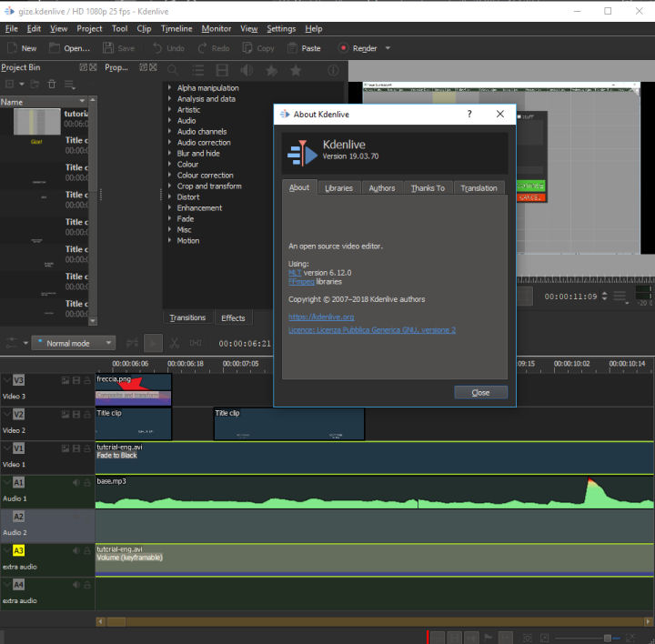
Task: Click the About dialog help question mark
Action: point(469,114)
